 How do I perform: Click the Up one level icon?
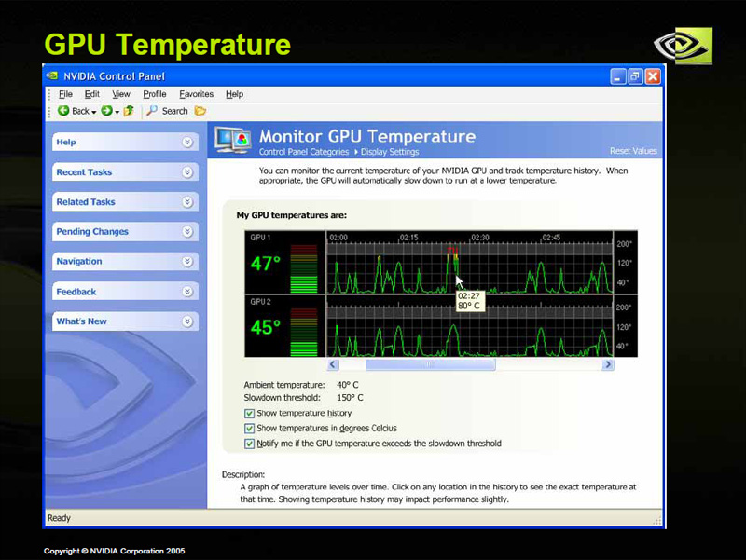[x=129, y=111]
